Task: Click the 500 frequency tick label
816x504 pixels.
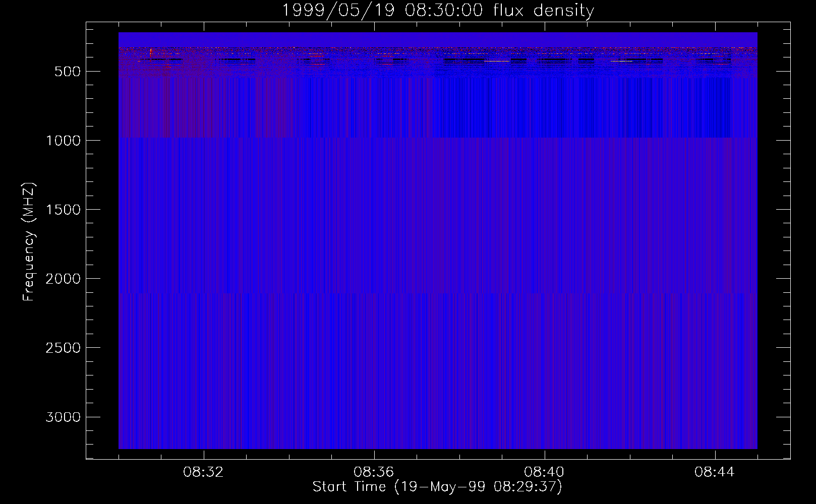Action: (x=68, y=72)
